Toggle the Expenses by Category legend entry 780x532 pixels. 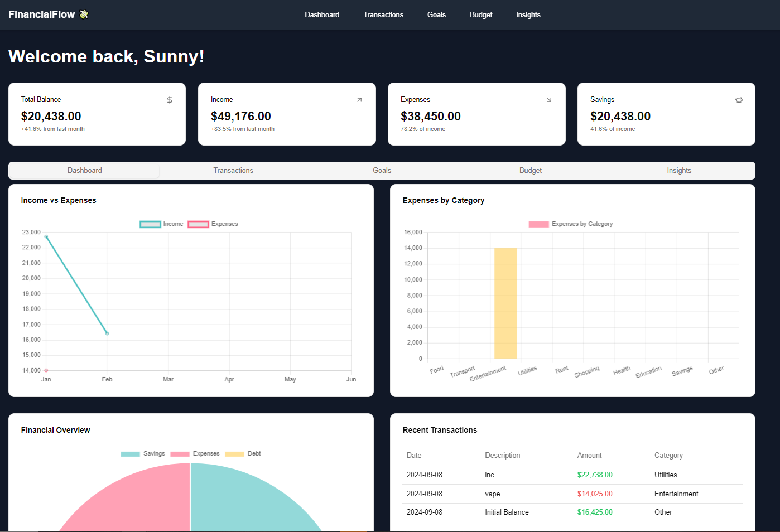tap(570, 224)
